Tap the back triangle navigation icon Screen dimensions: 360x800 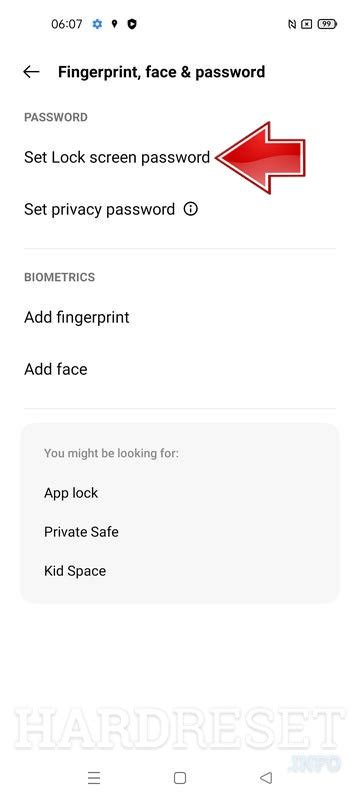click(x=266, y=778)
